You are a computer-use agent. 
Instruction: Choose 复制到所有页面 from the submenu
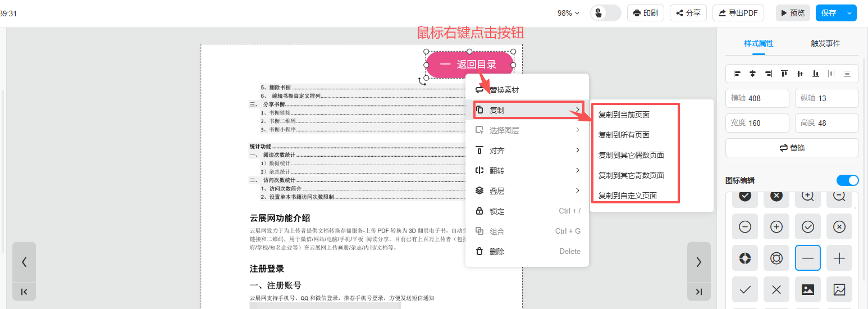click(624, 135)
